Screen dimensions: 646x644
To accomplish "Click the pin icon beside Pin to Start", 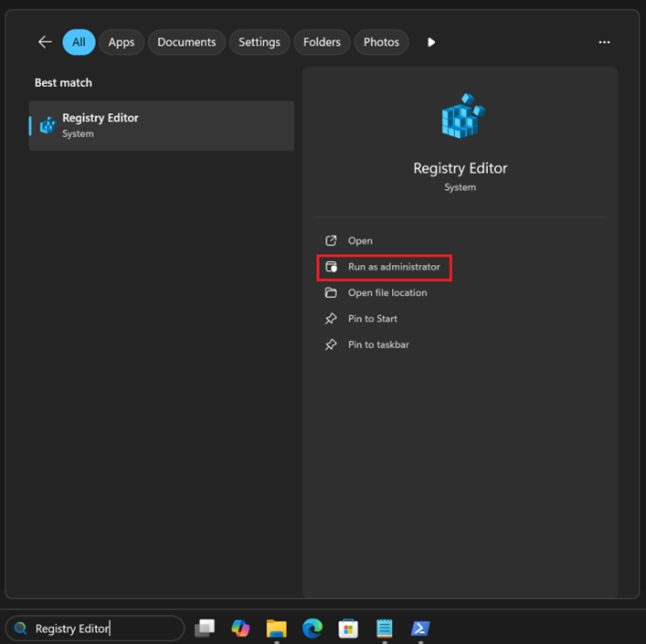I will [x=331, y=319].
